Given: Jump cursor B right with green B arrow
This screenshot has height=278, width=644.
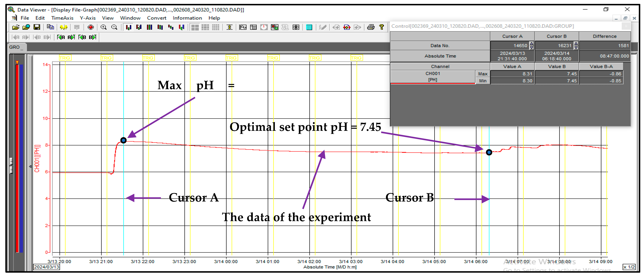Looking at the screenshot, I should pos(93,37).
